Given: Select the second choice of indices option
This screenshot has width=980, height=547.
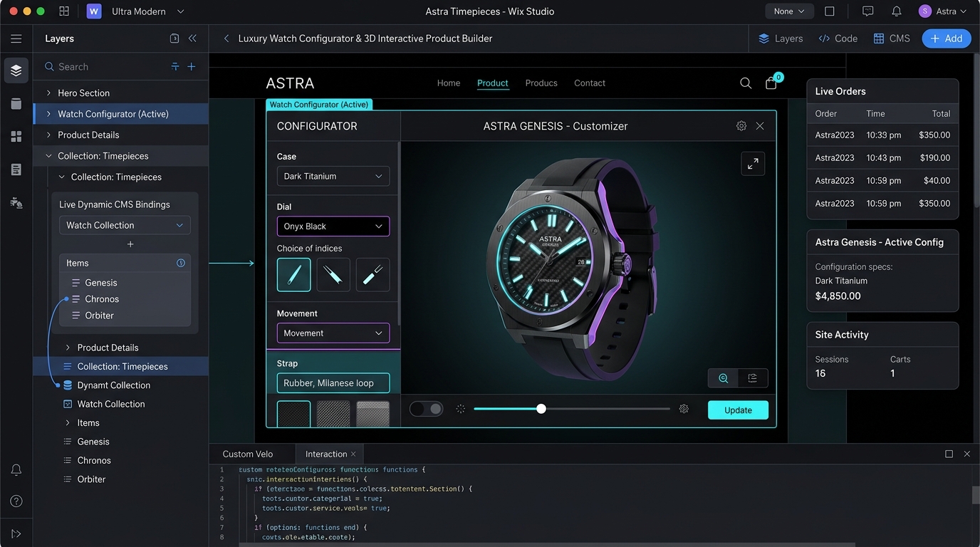Looking at the screenshot, I should coord(333,274).
